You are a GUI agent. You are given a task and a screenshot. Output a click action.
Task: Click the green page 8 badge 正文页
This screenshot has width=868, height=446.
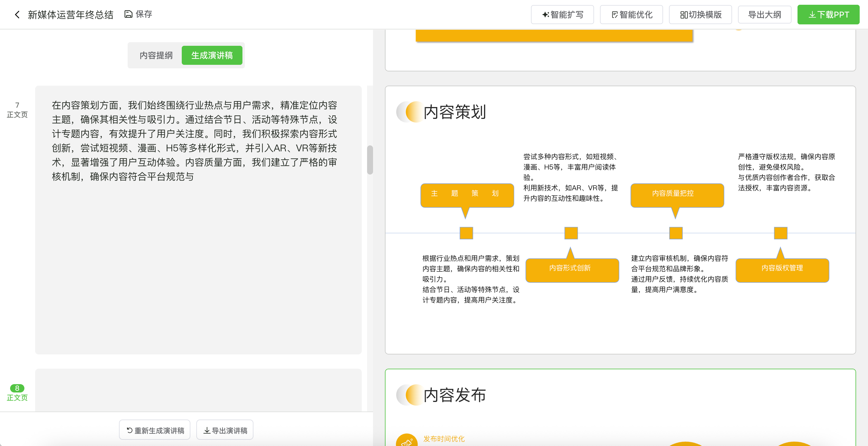point(17,388)
